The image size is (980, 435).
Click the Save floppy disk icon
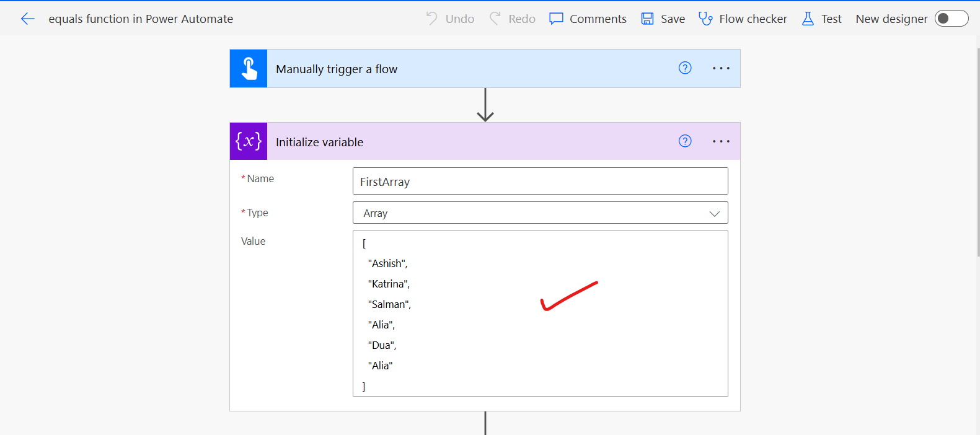point(647,19)
